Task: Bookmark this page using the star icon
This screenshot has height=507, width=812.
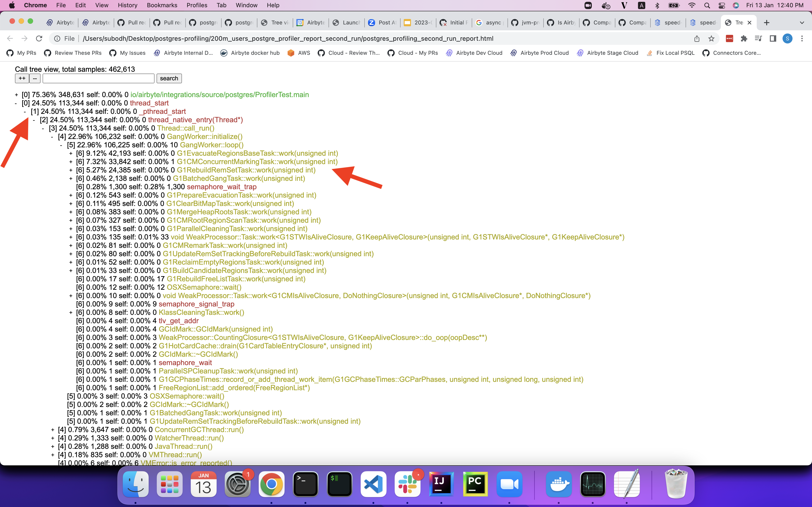Action: pos(711,38)
